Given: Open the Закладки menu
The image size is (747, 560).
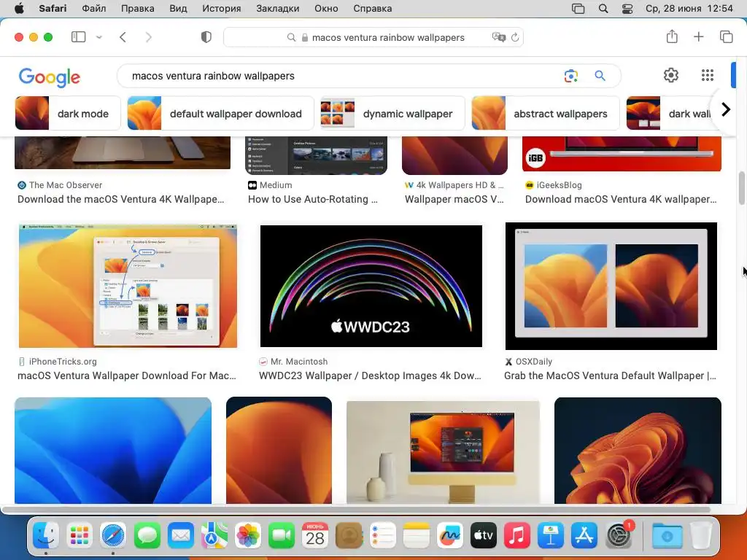Looking at the screenshot, I should click(x=278, y=9).
